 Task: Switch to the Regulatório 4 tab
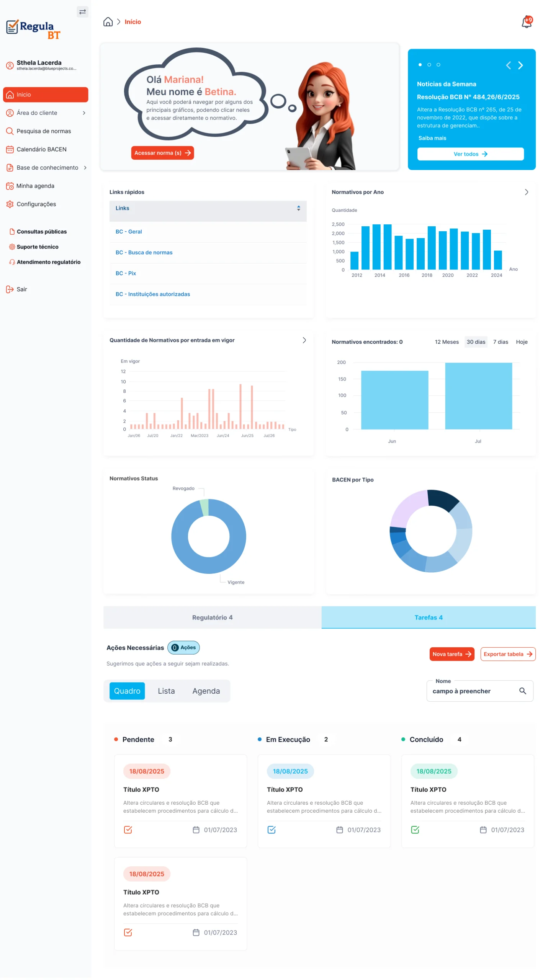pos(212,617)
